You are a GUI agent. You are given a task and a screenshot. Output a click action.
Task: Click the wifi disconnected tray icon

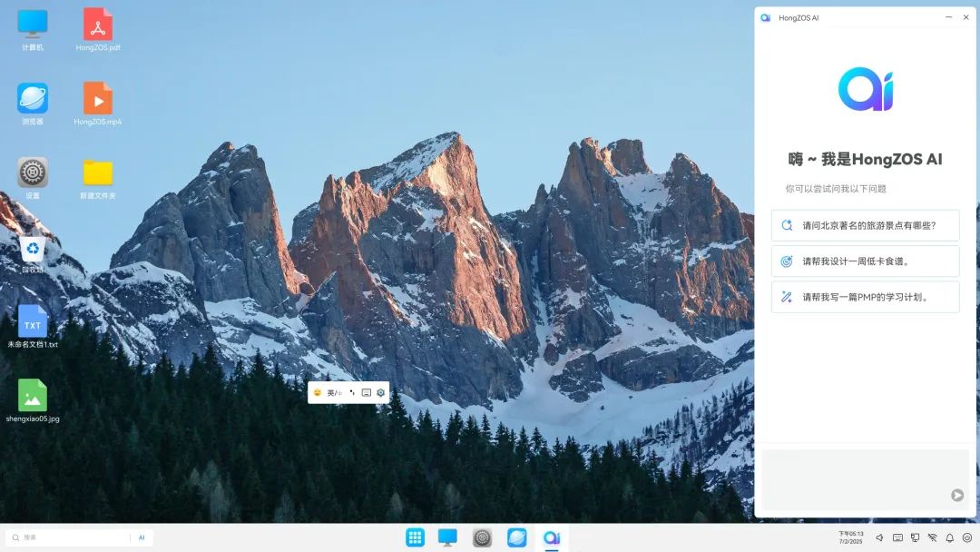(932, 537)
